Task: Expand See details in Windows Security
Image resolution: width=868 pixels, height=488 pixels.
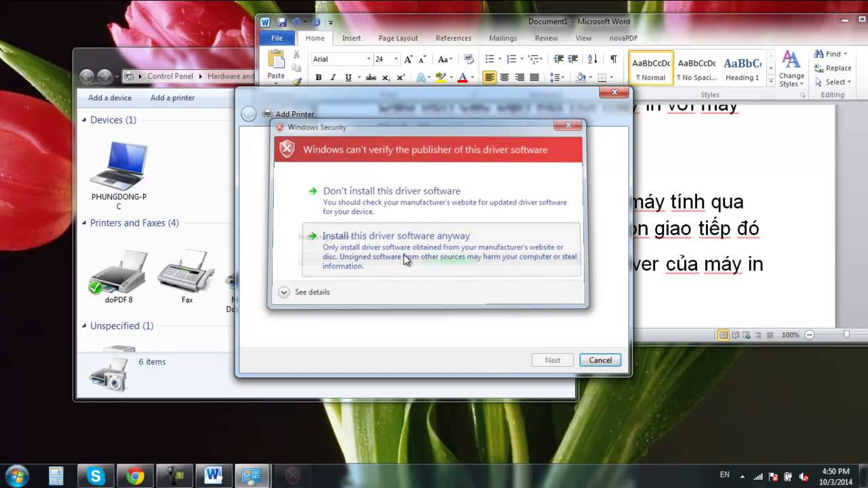Action: coord(304,292)
